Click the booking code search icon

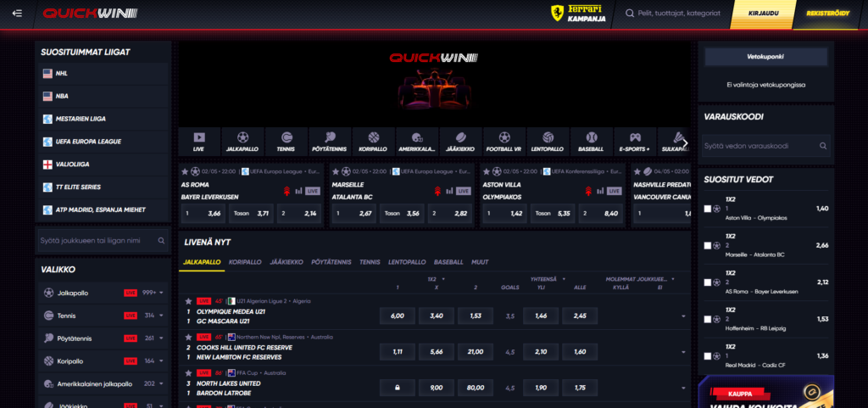tap(823, 146)
